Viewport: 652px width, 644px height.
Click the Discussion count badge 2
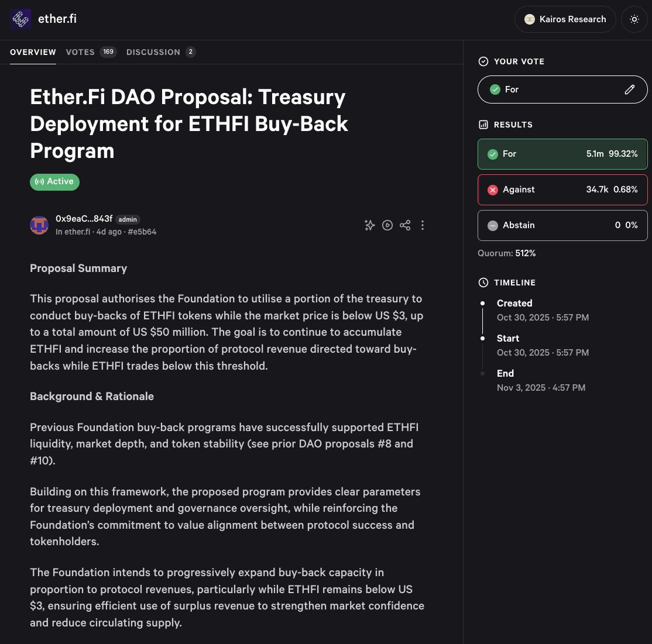click(x=190, y=52)
